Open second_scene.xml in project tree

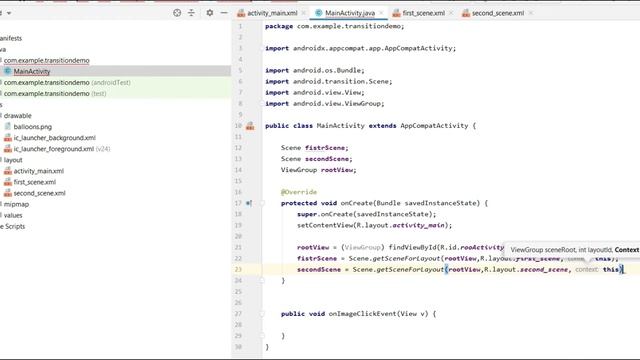click(40, 193)
